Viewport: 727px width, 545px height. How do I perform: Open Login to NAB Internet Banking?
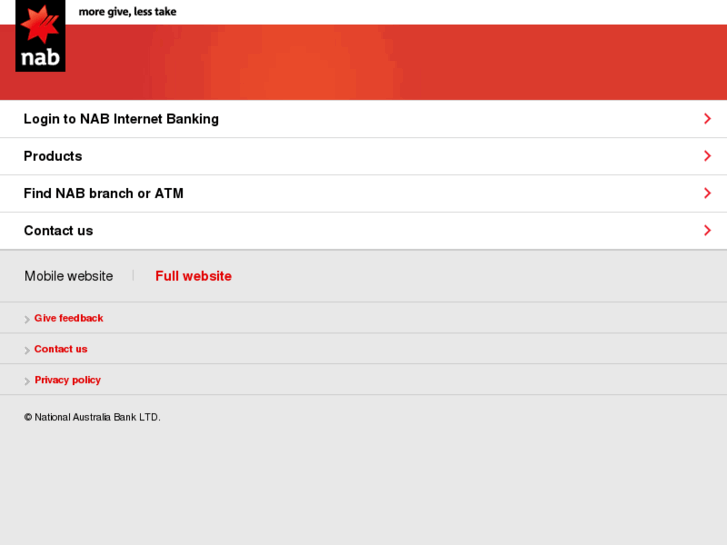[x=364, y=119]
